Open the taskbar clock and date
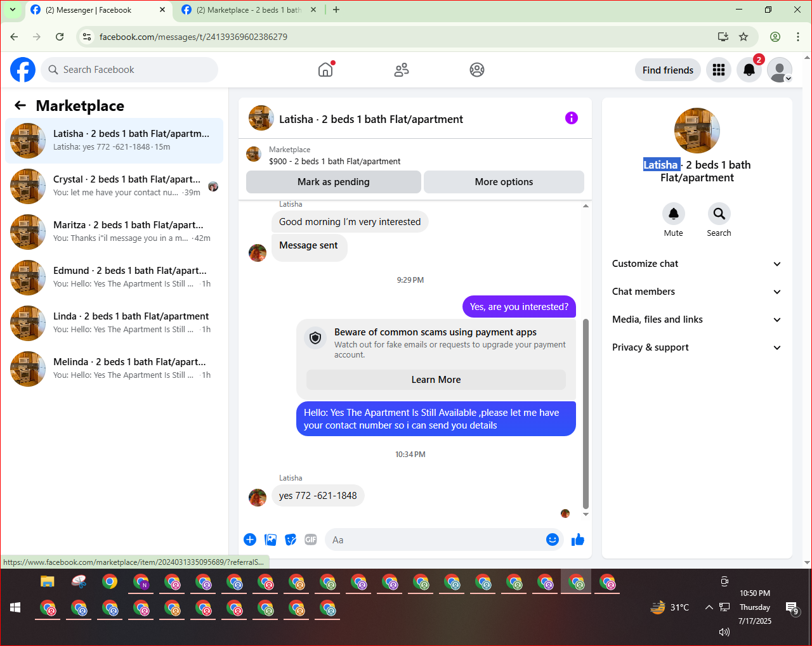 [755, 607]
